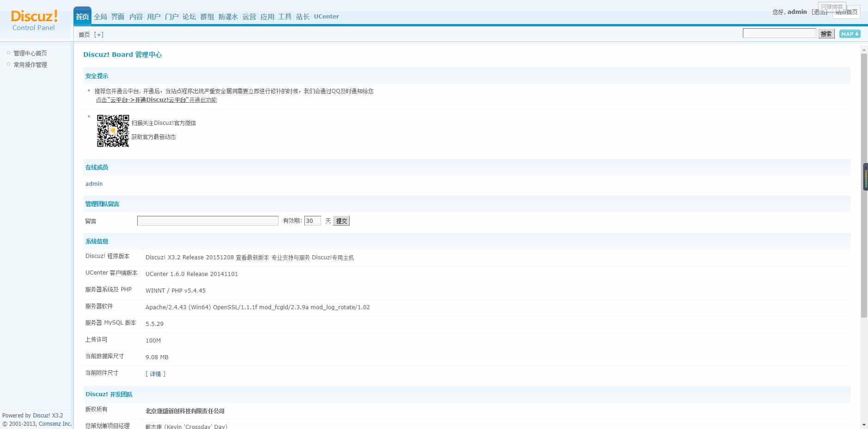The image size is (868, 429).
Task: Select 管理中心首页 in sidebar
Action: point(30,53)
